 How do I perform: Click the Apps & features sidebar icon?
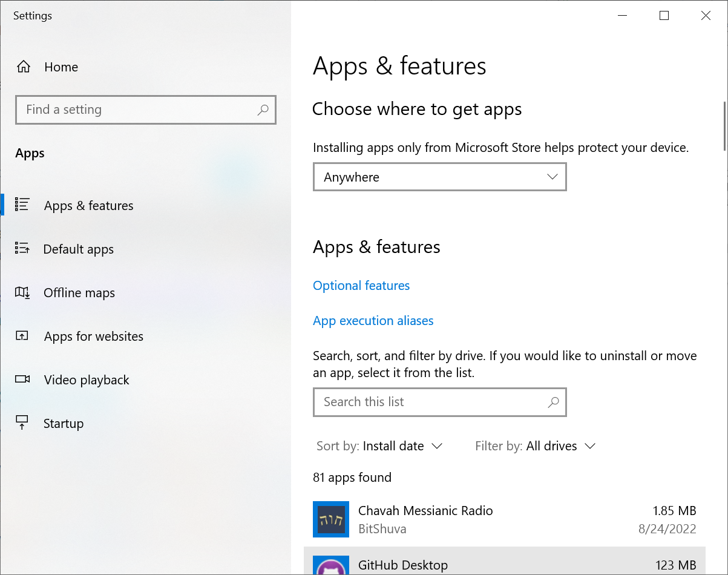pos(22,205)
